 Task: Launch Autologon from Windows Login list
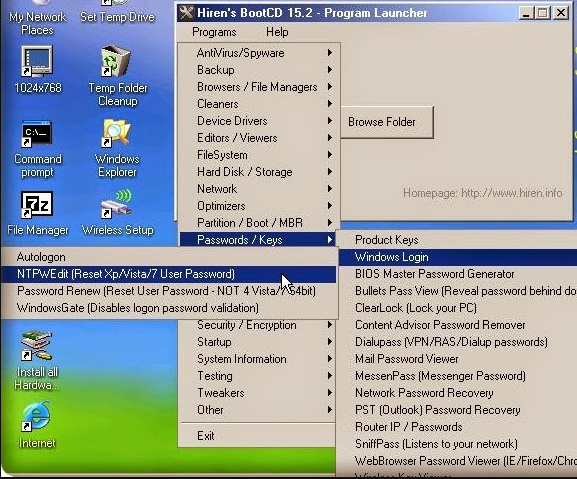pos(169,257)
